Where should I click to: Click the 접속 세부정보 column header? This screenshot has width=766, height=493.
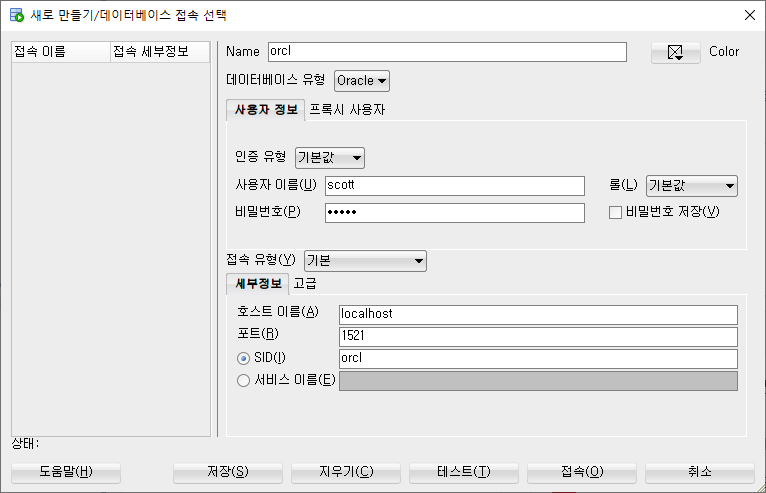[160, 52]
